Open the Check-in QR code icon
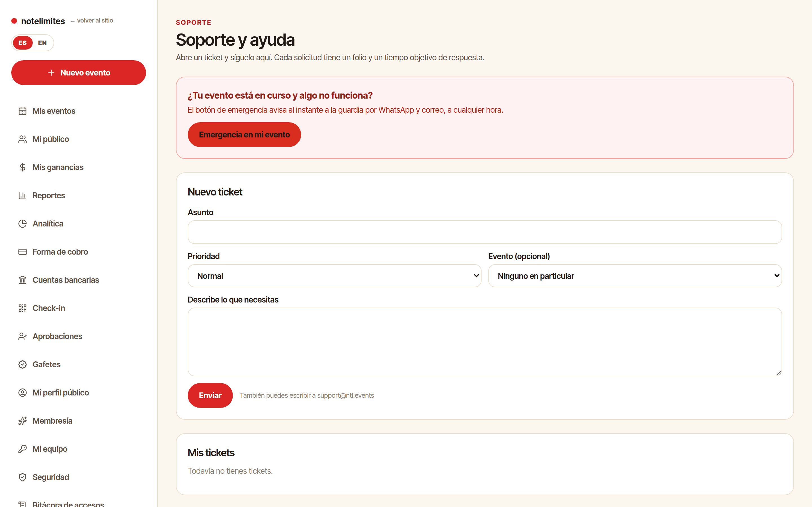This screenshot has width=812, height=507. [23, 308]
